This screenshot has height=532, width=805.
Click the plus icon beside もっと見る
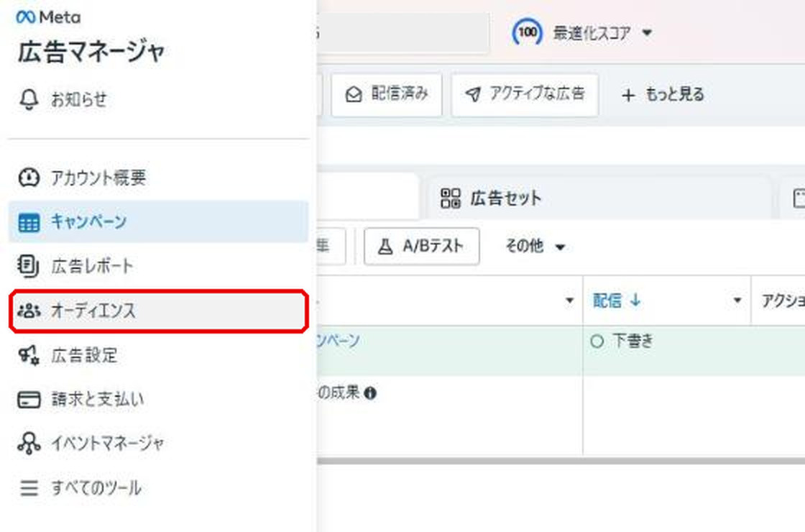628,95
